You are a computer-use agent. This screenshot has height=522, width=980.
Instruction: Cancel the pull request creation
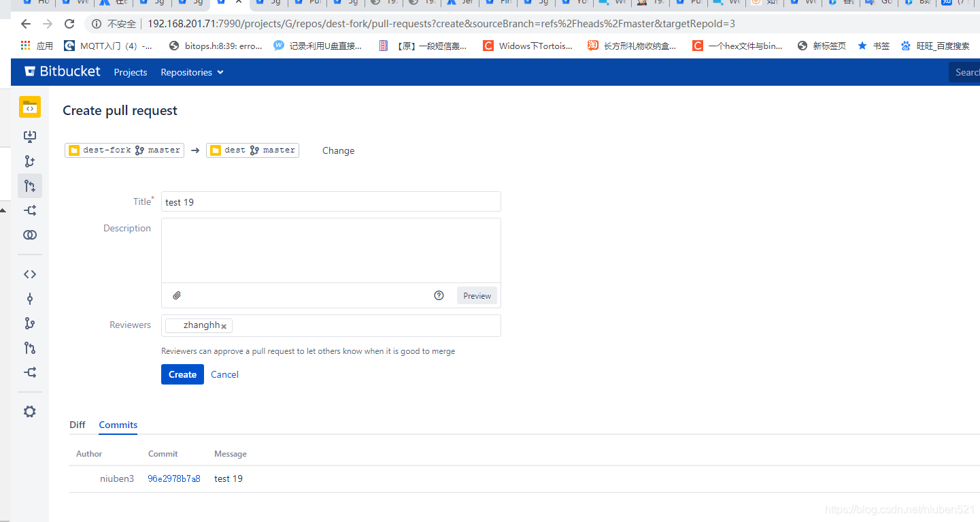click(224, 374)
